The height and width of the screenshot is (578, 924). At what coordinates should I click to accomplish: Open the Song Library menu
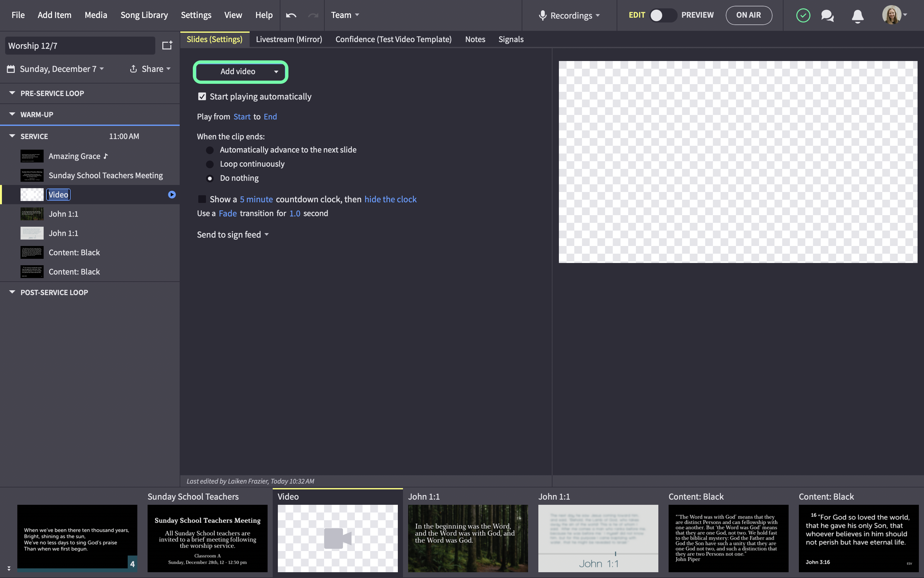pyautogui.click(x=144, y=15)
